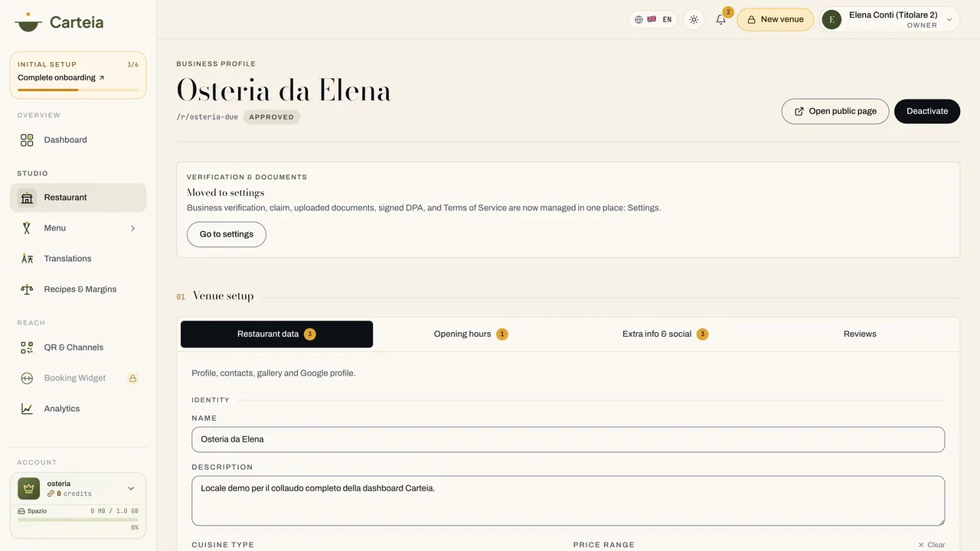Focus the Name input field
Image resolution: width=980 pixels, height=551 pixels.
click(x=568, y=439)
